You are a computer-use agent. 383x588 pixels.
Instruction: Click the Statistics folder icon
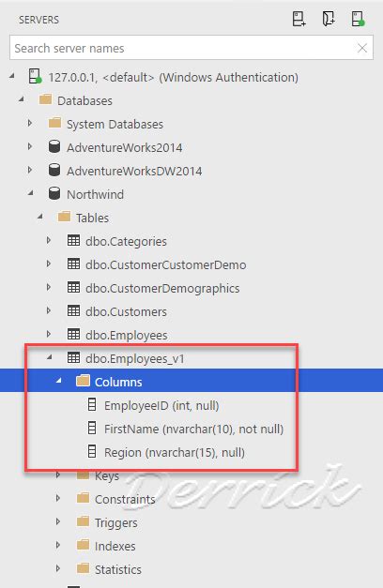[83, 568]
